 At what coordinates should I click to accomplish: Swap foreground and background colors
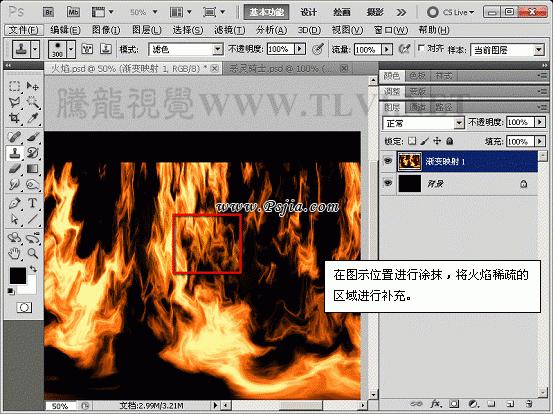click(34, 269)
